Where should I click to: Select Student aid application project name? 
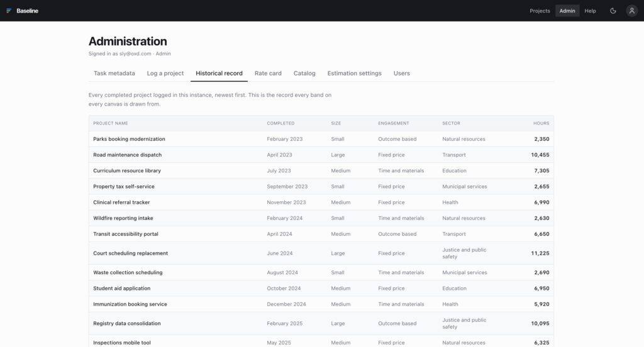coord(121,289)
